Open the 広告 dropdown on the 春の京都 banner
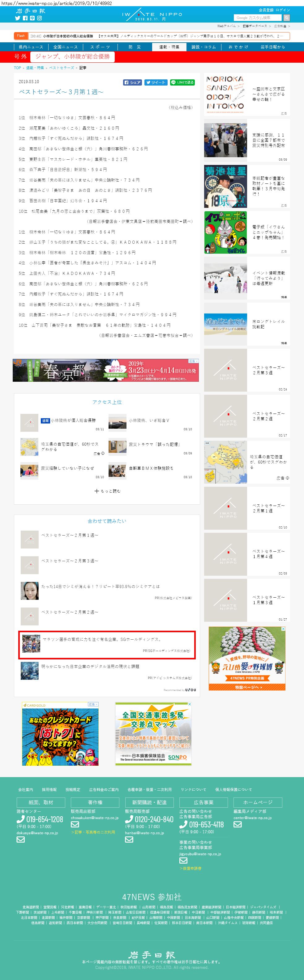 click(x=194, y=361)
